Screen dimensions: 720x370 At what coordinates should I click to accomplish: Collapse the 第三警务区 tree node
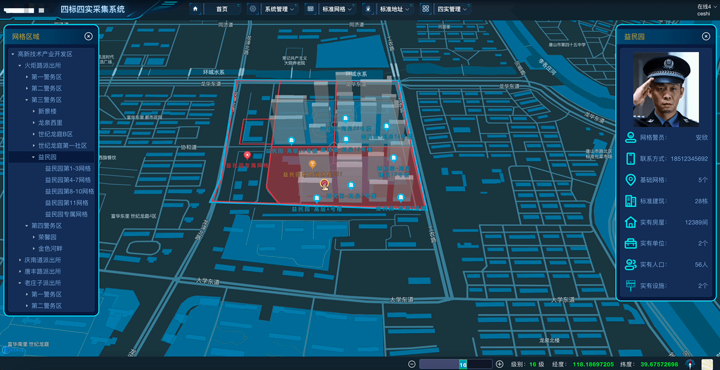[27, 100]
